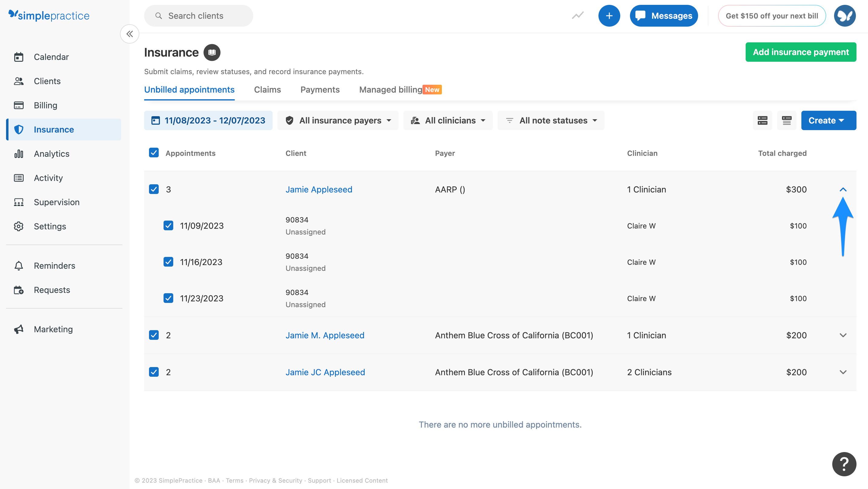Uncheck the 11/16/2023 appointment checkbox

(168, 262)
